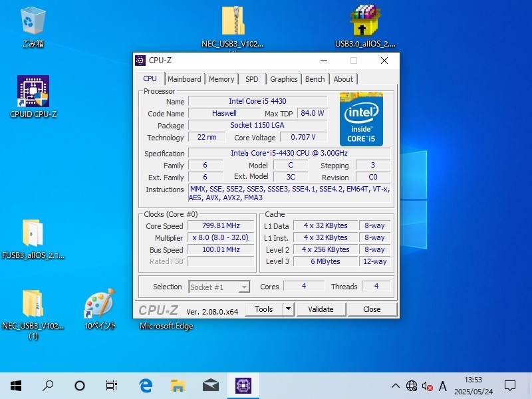Launch the CPUID CPU-Z desktop shortcut
532x399 pixels.
point(33,91)
